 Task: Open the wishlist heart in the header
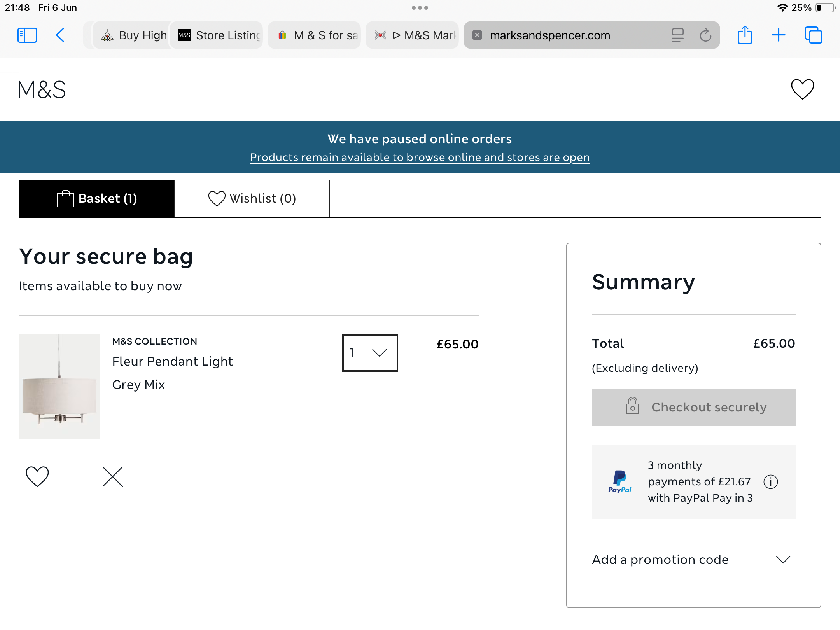(803, 89)
